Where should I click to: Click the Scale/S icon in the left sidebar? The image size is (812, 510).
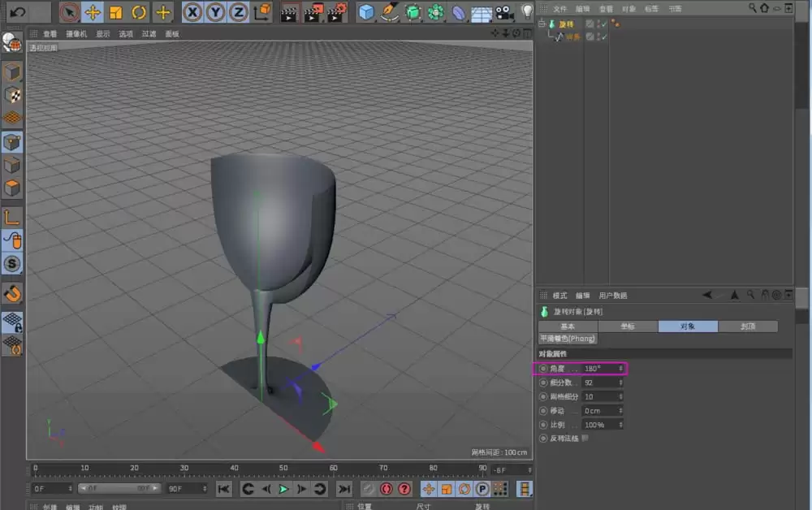11,264
